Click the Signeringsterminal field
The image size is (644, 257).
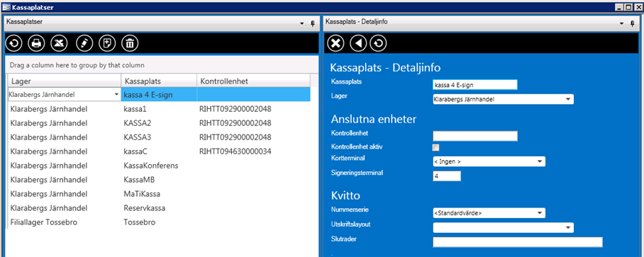coord(447,176)
